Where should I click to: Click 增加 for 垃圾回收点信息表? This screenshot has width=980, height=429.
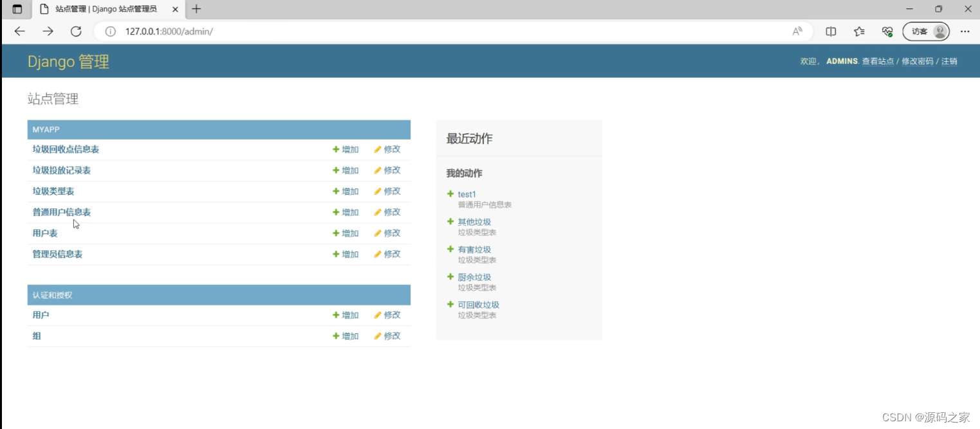click(x=346, y=149)
